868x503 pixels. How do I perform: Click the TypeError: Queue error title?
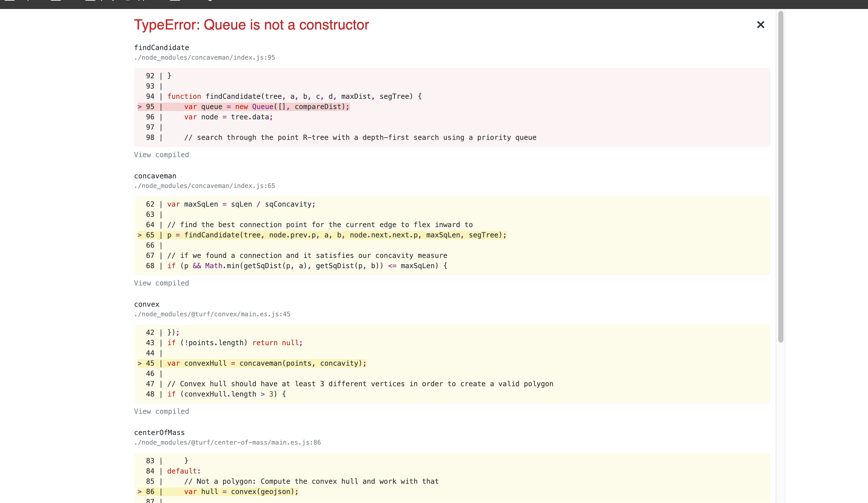tap(251, 24)
